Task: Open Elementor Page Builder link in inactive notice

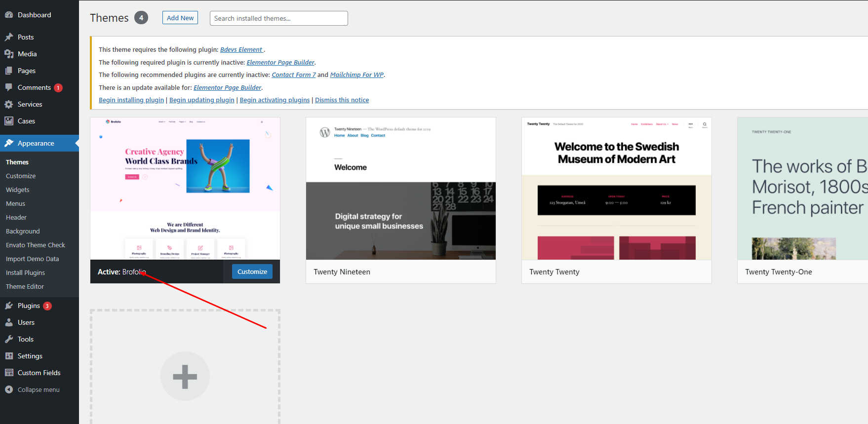Action: [280, 62]
